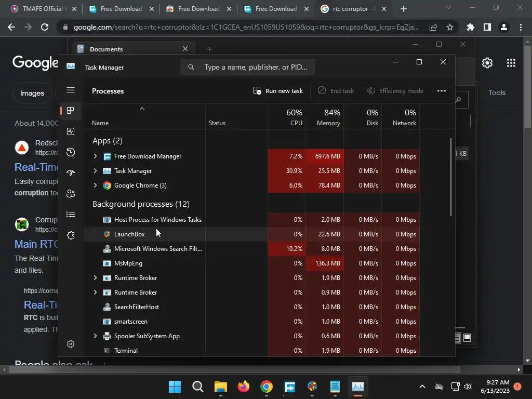Click Tools on Google search page
Screen dimensions: 532x399
[x=497, y=92]
